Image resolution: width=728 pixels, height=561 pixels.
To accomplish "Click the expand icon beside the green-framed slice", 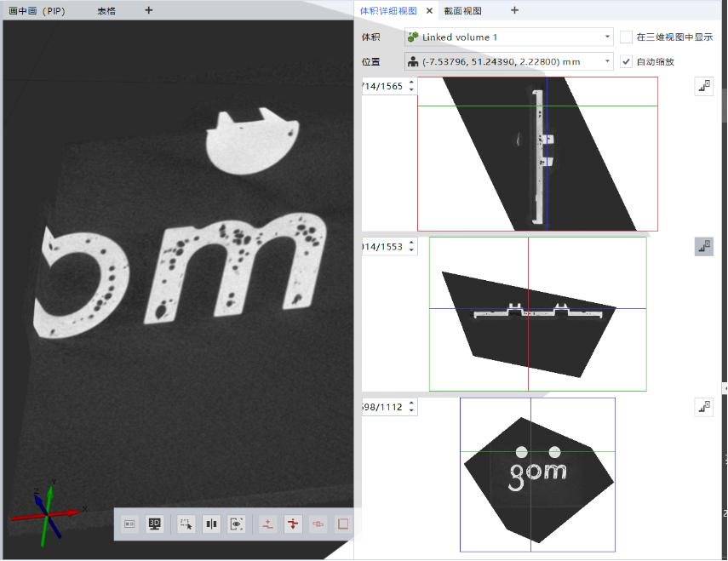I will tap(704, 247).
